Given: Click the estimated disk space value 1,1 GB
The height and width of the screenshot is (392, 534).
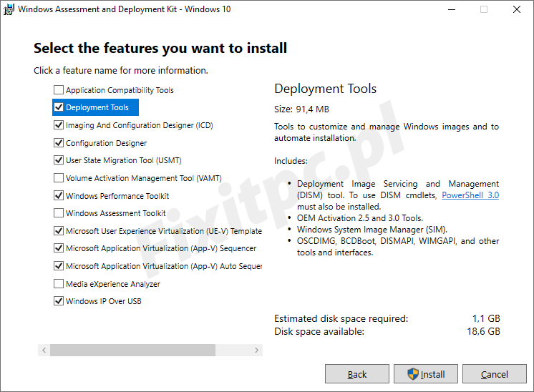Looking at the screenshot, I should click(486, 318).
